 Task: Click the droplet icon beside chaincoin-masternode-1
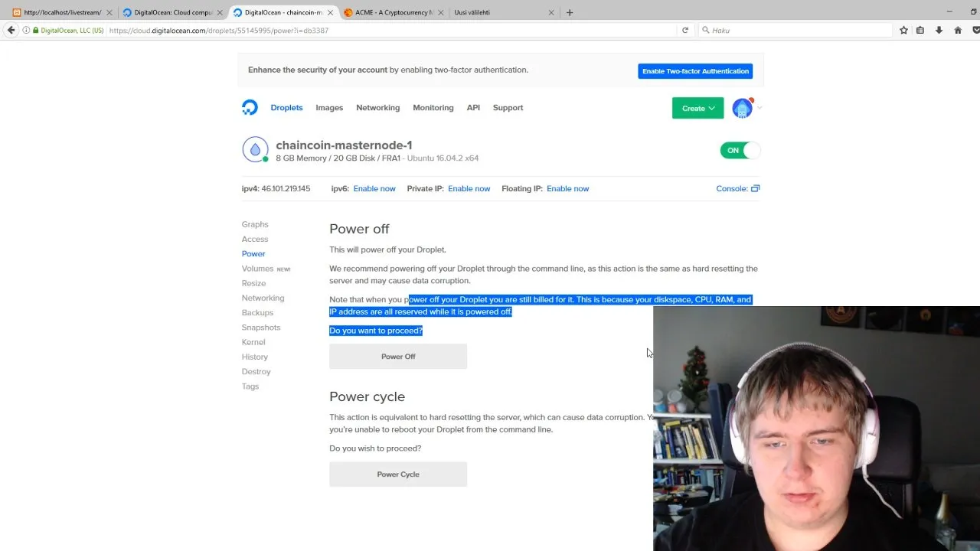pos(255,149)
